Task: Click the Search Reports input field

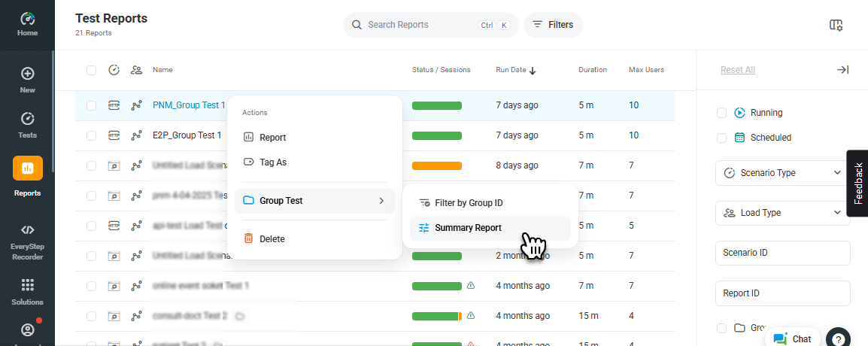Action: 421,25
